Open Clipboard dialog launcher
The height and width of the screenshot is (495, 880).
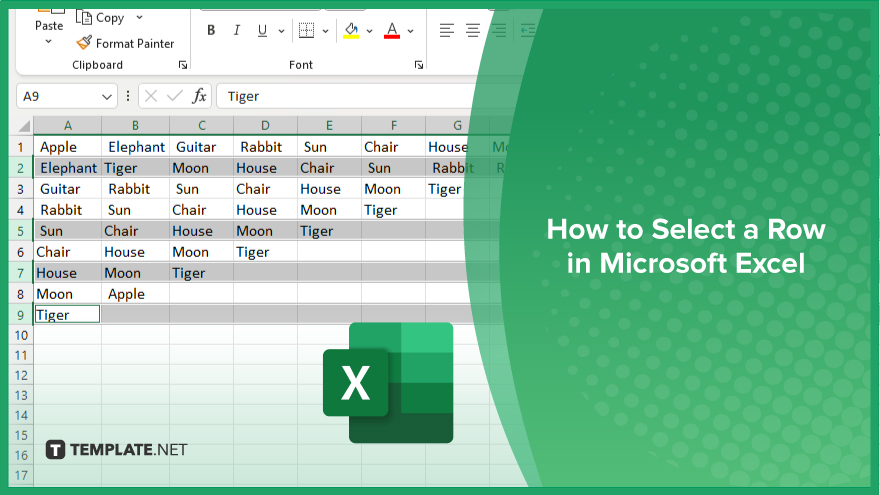pyautogui.click(x=183, y=65)
